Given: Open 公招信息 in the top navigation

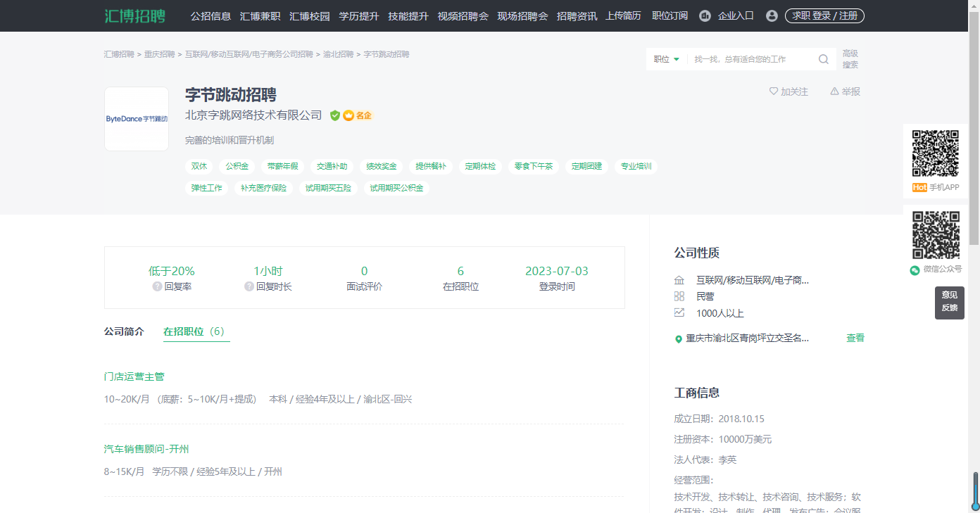Looking at the screenshot, I should pos(211,15).
